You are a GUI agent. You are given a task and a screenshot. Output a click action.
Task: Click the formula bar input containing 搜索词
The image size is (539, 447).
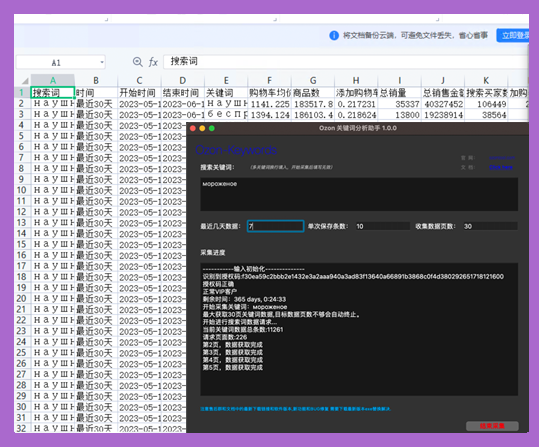pos(345,62)
